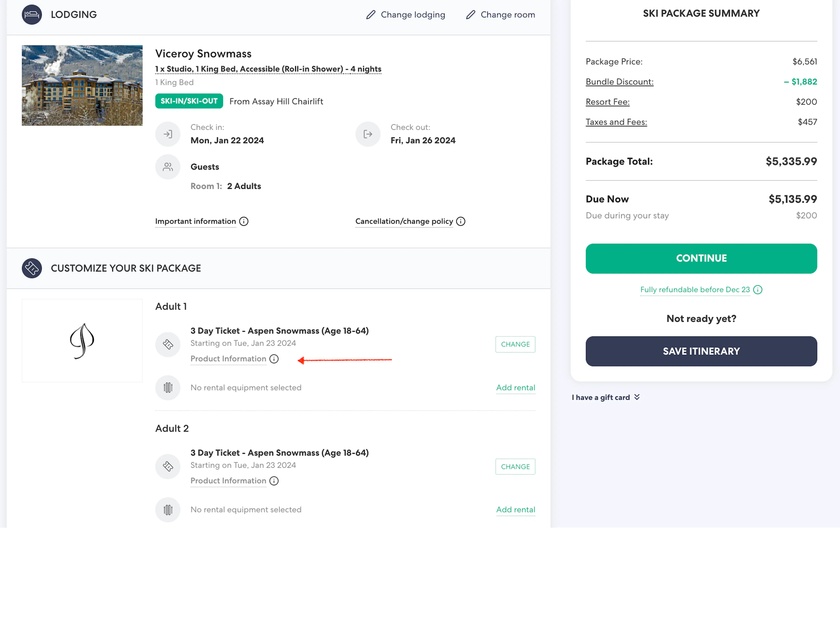Expand the I have a gift card section
The image size is (840, 623).
[x=605, y=397]
